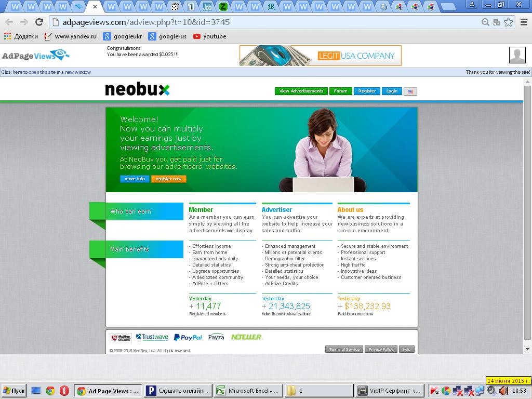Click the '+ $138,232.93' paid figure
This screenshot has width=532, height=399.
coord(364,306)
